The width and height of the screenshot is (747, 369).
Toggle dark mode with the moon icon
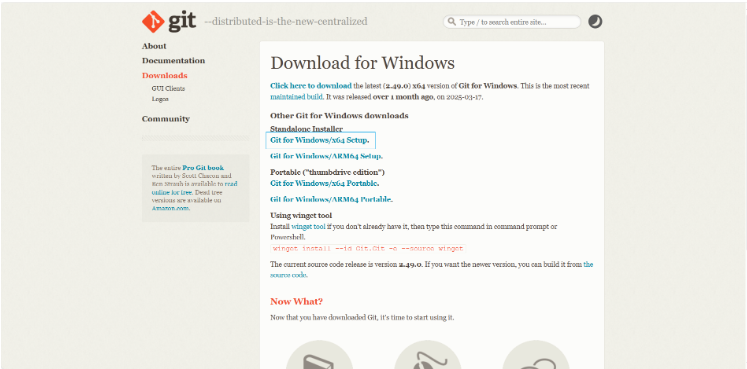click(x=595, y=21)
